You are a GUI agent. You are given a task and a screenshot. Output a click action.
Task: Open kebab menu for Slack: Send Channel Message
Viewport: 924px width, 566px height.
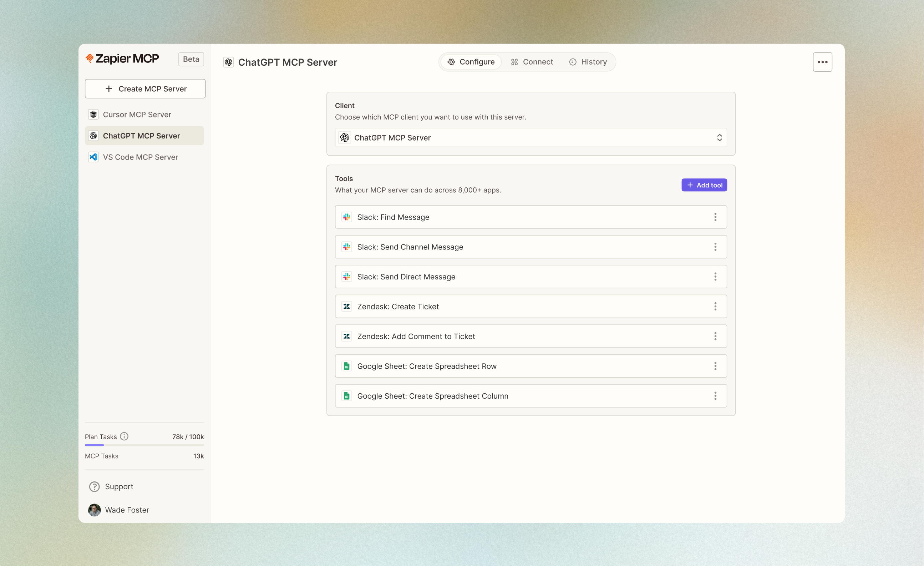pyautogui.click(x=715, y=247)
